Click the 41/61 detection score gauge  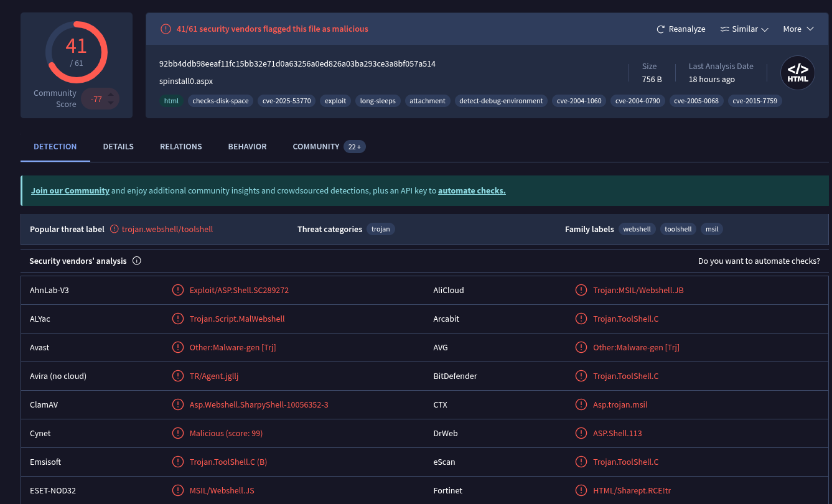77,52
